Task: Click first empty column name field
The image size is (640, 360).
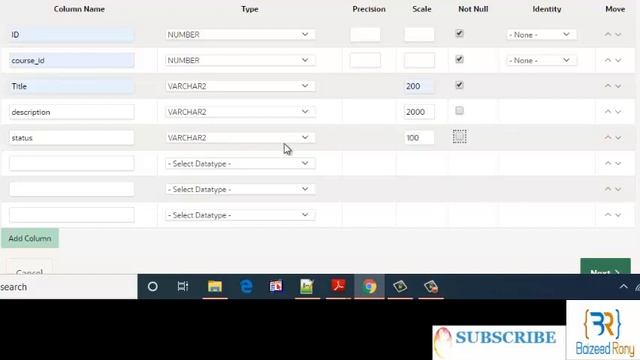Action: click(x=71, y=163)
